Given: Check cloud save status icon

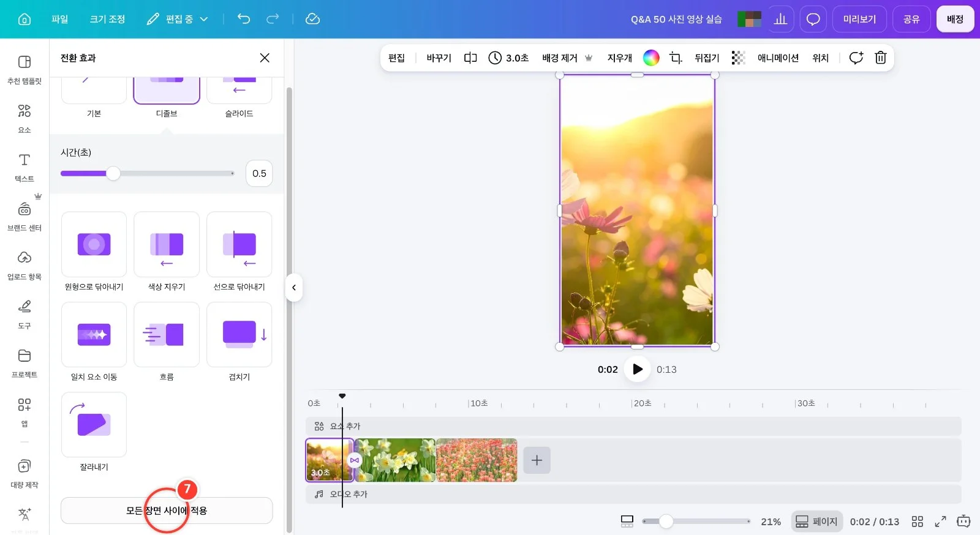Looking at the screenshot, I should pos(312,19).
